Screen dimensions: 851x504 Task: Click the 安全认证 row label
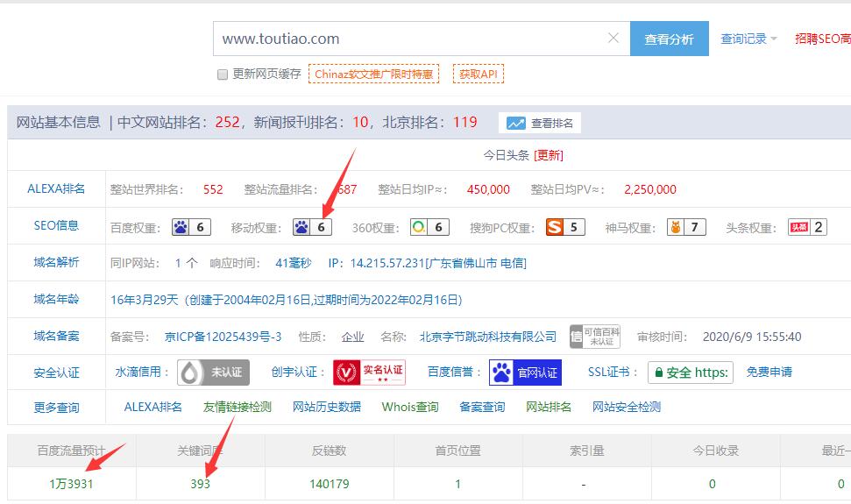(56, 373)
